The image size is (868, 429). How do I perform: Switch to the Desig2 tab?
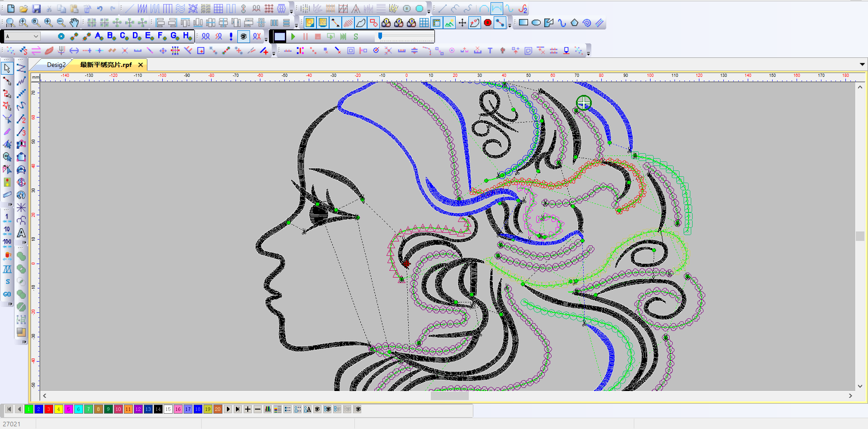click(x=56, y=65)
